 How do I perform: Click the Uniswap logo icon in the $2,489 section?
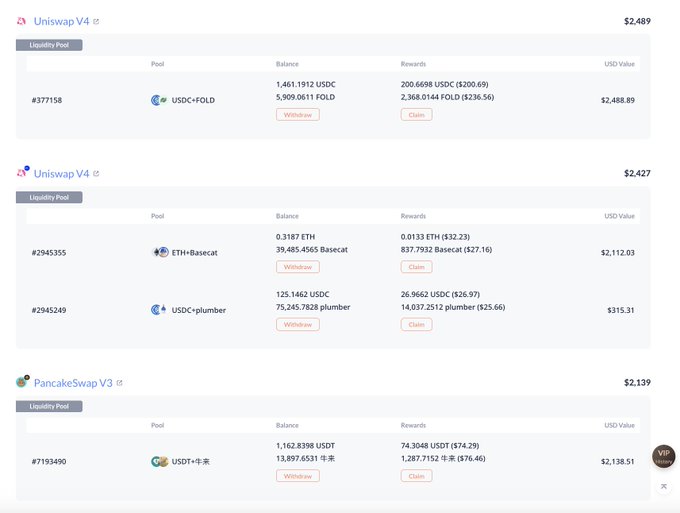[x=21, y=21]
